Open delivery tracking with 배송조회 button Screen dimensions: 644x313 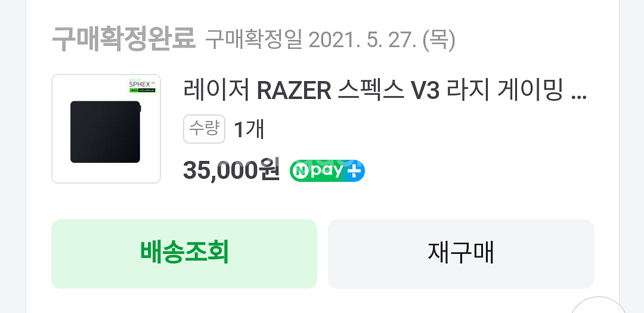[184, 254]
